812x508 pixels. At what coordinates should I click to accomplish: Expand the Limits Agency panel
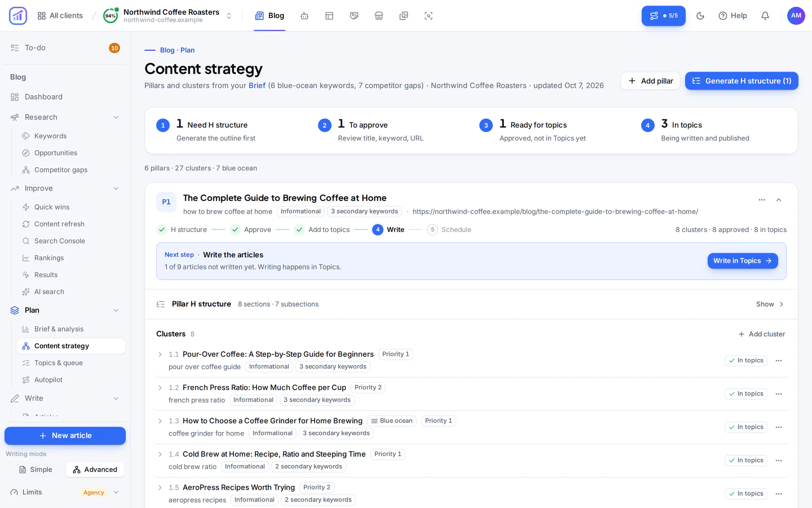tap(65, 492)
